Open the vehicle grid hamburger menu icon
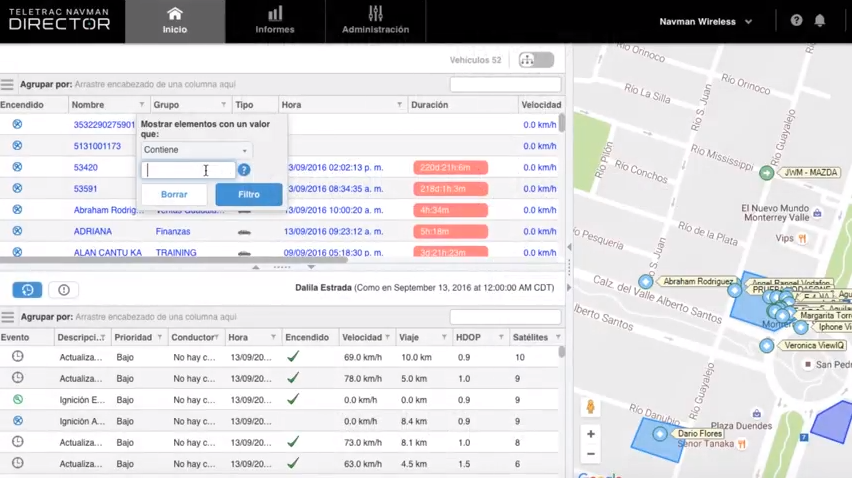The width and height of the screenshot is (852, 479). tap(8, 85)
